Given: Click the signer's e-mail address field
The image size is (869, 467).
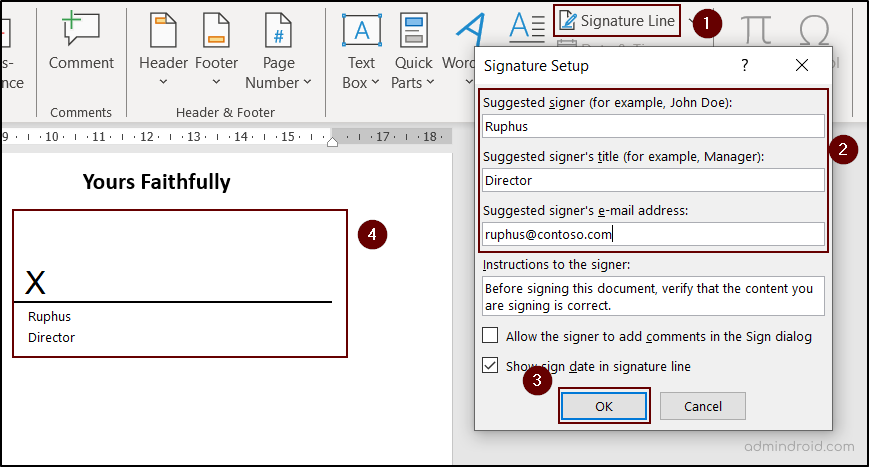Looking at the screenshot, I should 653,234.
